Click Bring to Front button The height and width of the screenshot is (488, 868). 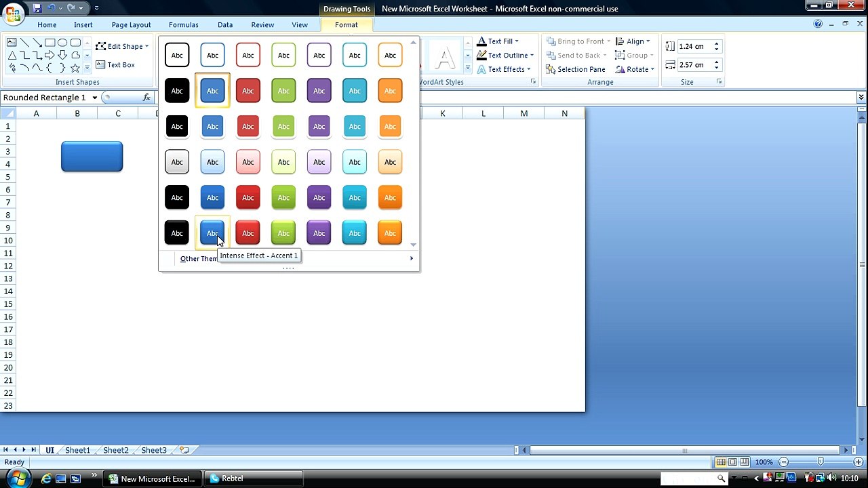(578, 41)
